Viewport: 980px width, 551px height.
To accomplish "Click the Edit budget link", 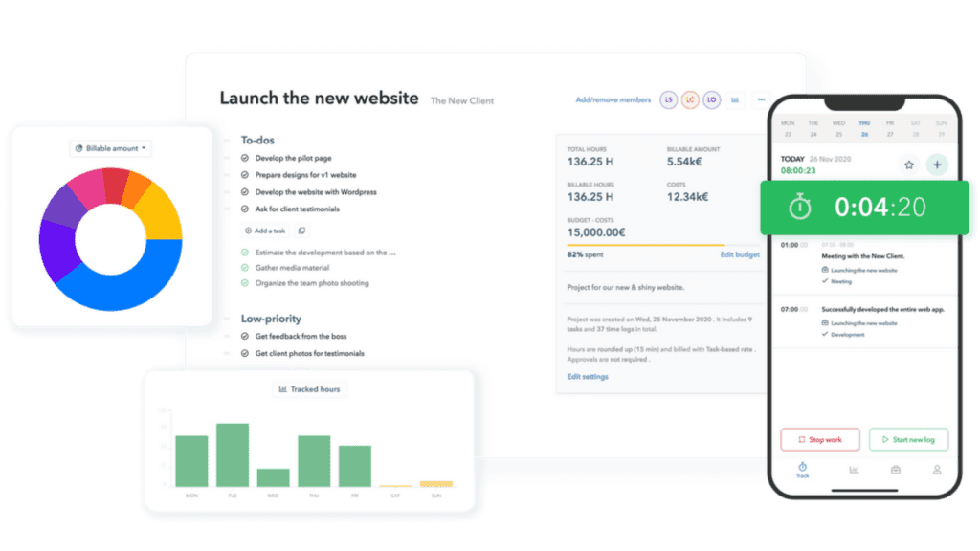I will click(740, 254).
